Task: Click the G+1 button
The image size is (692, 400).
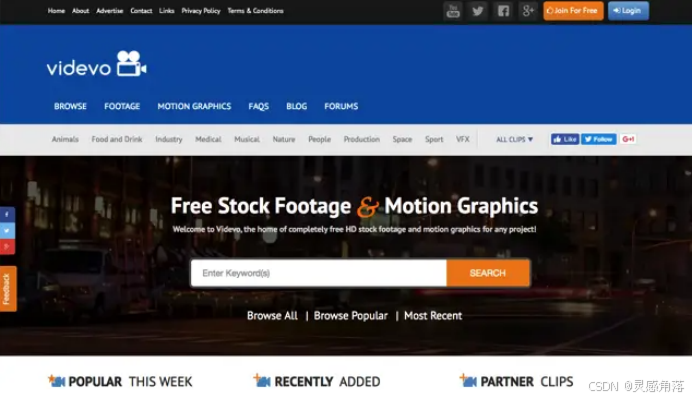Action: pyautogui.click(x=628, y=139)
